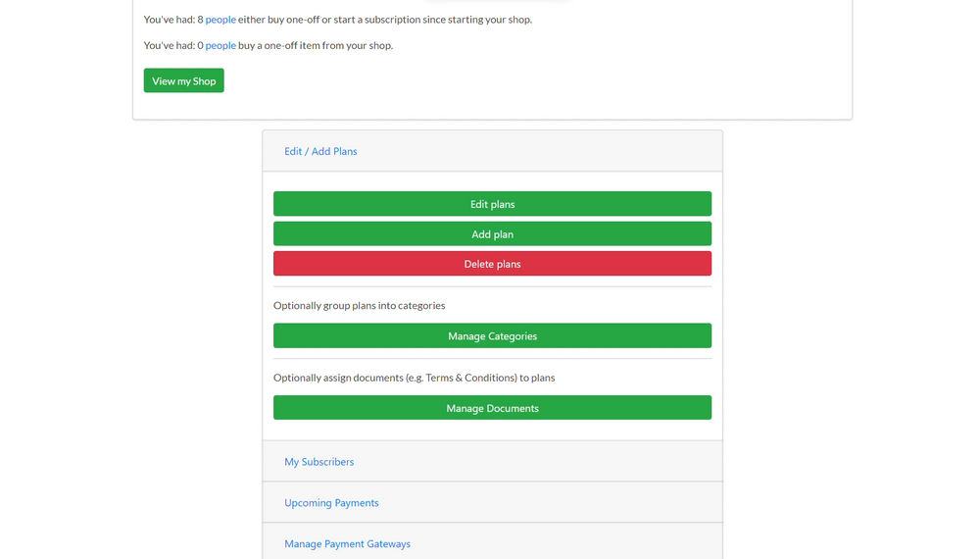The width and height of the screenshot is (980, 559).
Task: Follow the people link after 'You've had: 0'
Action: click(x=220, y=45)
